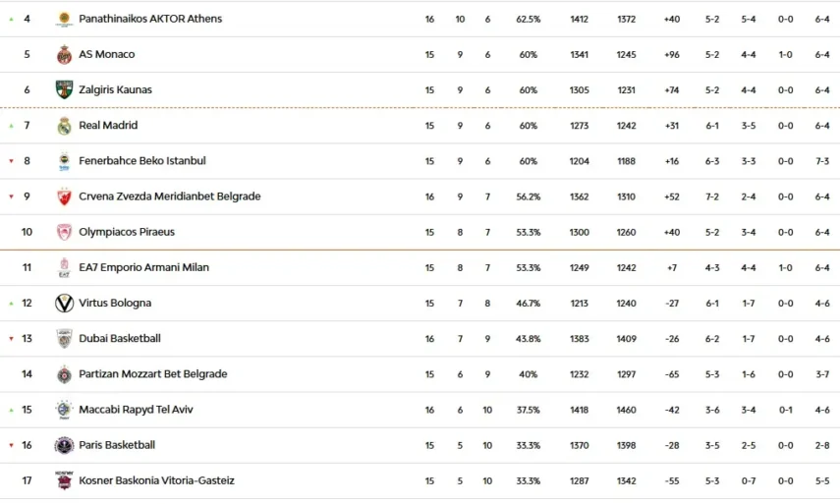Open the Olympiacos Piraeus team page link
The height and width of the screenshot is (504, 840).
pos(126,232)
